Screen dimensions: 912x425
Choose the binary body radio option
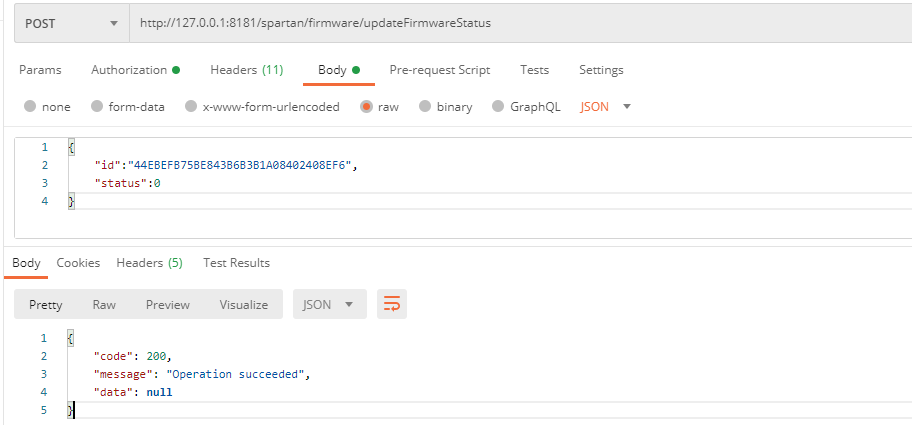(425, 107)
